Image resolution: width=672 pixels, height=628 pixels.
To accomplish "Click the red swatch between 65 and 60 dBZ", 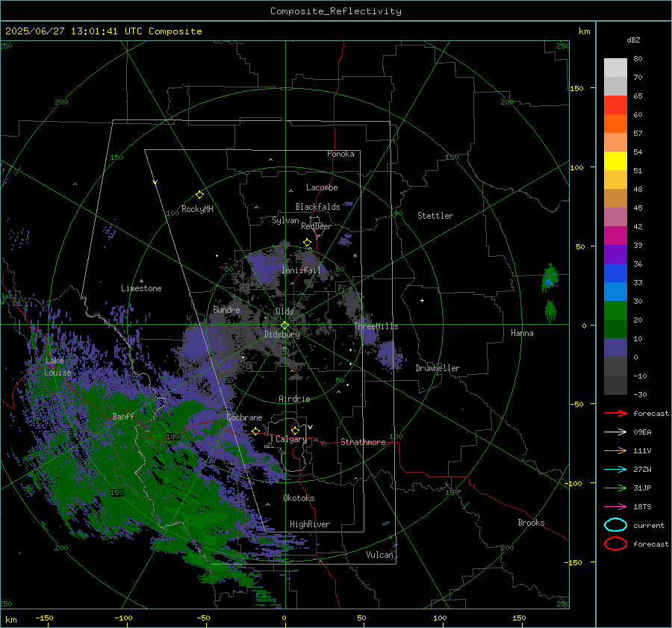I will (615, 105).
